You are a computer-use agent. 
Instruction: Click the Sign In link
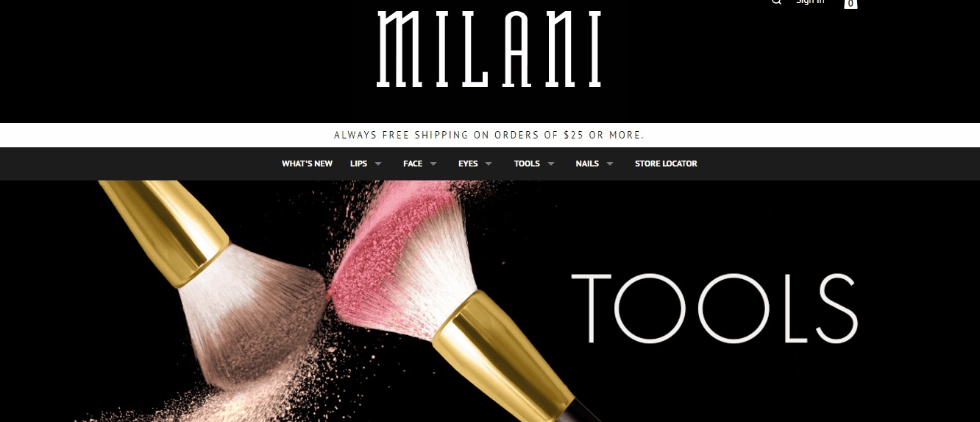[x=810, y=2]
